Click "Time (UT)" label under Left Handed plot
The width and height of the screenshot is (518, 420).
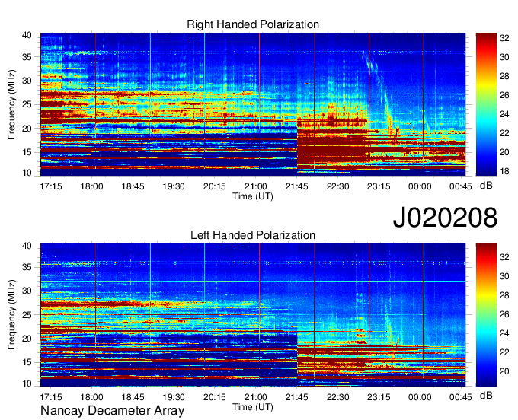pos(253,407)
